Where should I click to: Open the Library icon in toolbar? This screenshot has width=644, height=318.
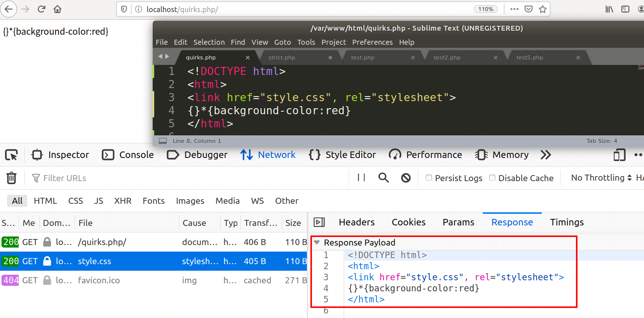pos(609,9)
